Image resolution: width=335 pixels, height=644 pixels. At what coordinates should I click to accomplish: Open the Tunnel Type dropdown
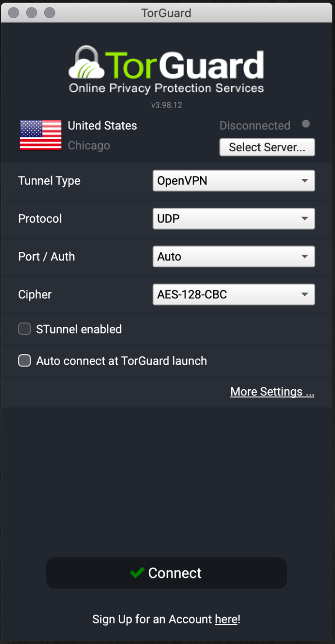[x=234, y=181]
